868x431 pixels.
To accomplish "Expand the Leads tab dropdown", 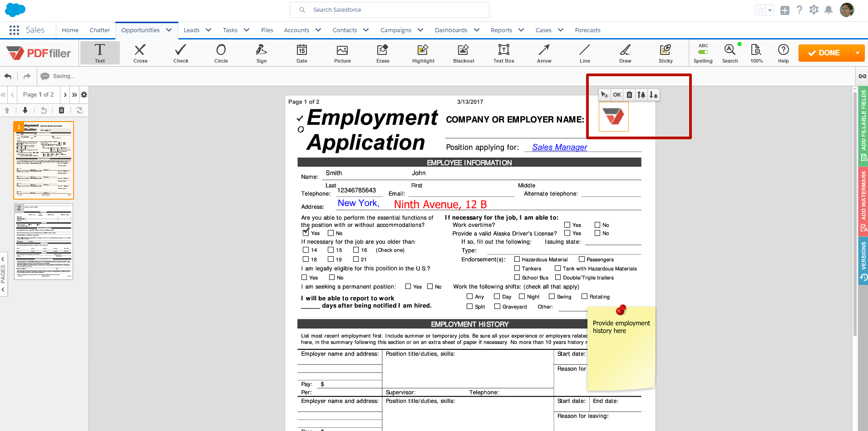I will click(208, 30).
